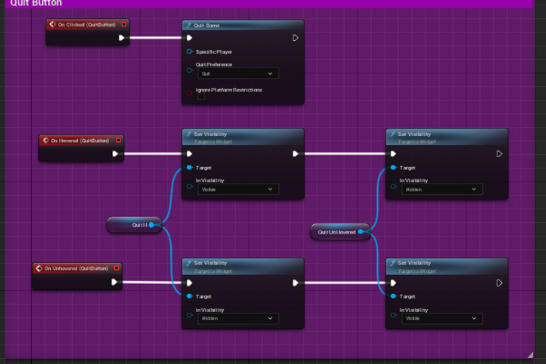
Task: Click Target pin of Set Visibility wired to On Unhovered
Action: pos(189,296)
